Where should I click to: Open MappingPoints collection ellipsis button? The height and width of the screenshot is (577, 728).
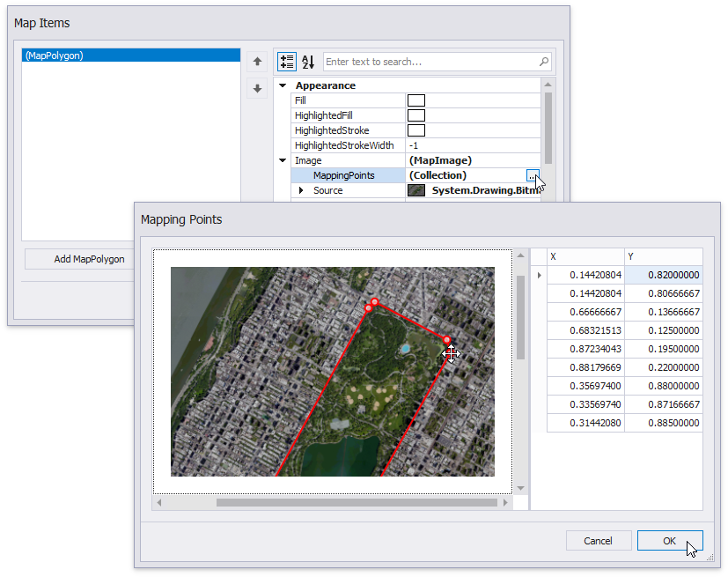(x=533, y=175)
